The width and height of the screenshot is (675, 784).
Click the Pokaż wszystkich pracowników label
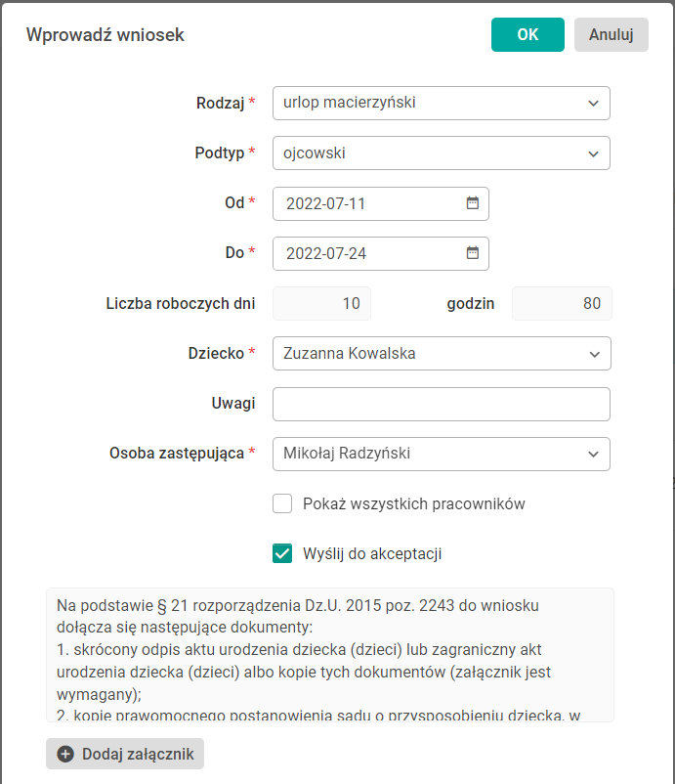coord(414,504)
